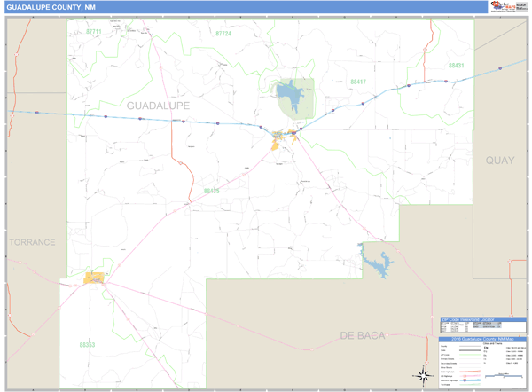532x392 pixels.
Task: Click the orange city area at map center
Action: (x=286, y=136)
